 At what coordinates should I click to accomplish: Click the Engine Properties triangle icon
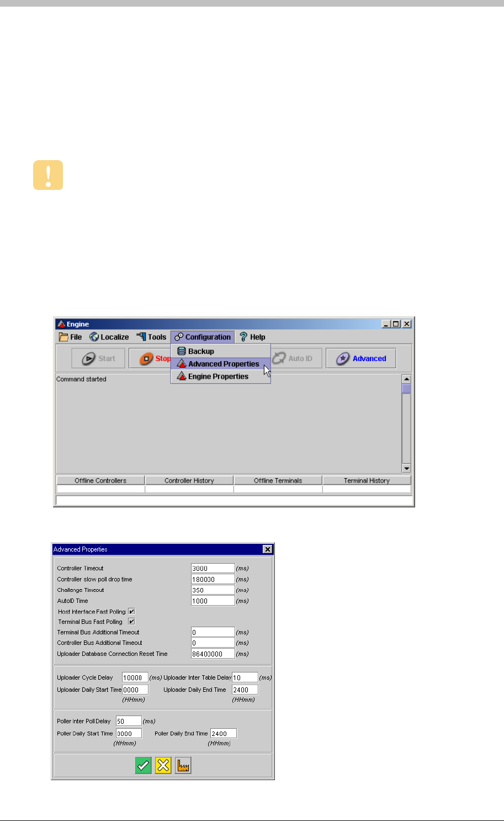coord(182,377)
